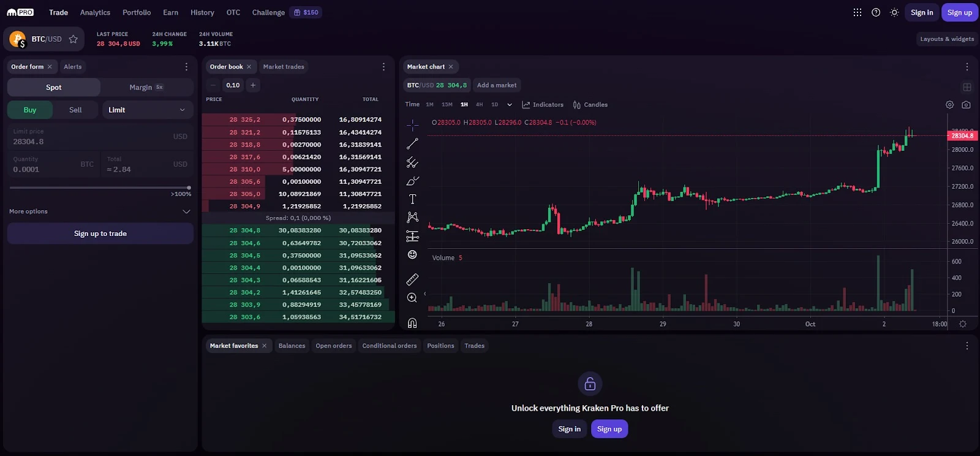The width and height of the screenshot is (980, 456).
Task: Close the Market favorites tab
Action: pyautogui.click(x=265, y=346)
